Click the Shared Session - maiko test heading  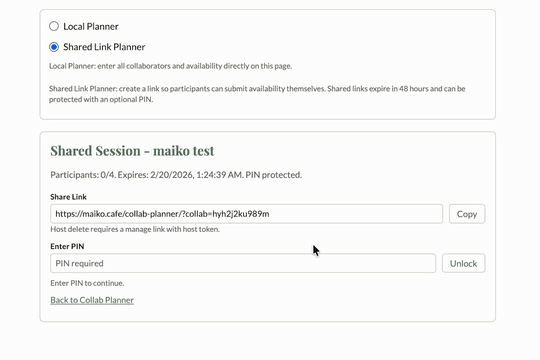pos(132,151)
